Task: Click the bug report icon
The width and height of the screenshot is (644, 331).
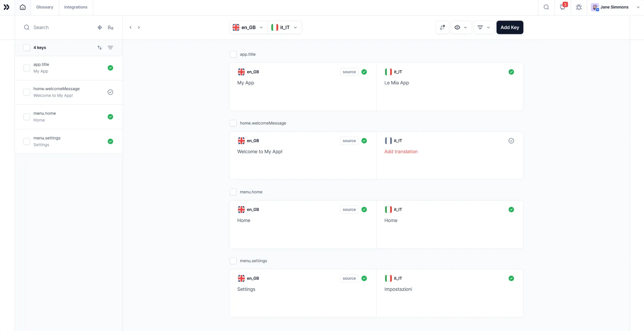Action: pos(579,7)
